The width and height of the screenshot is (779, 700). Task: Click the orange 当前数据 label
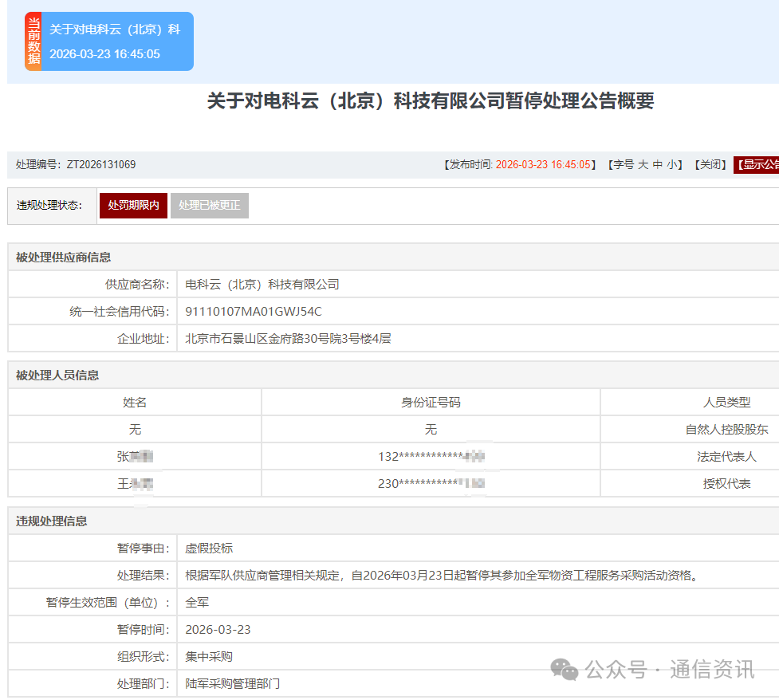pyautogui.click(x=33, y=41)
